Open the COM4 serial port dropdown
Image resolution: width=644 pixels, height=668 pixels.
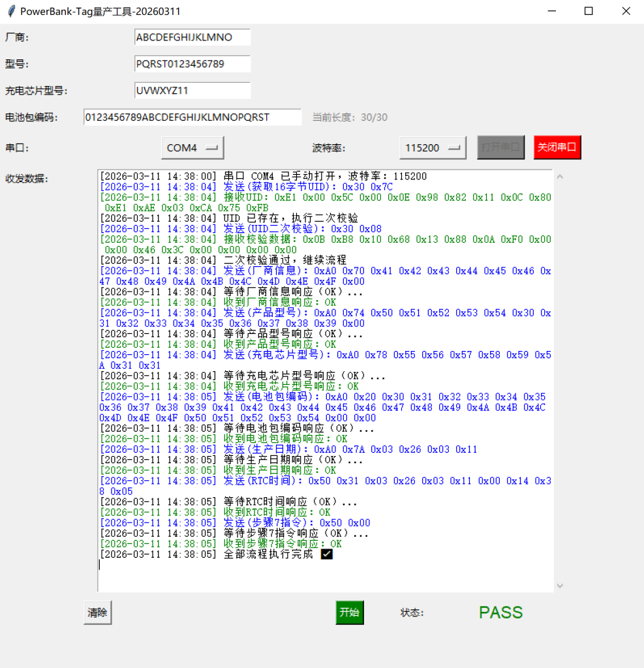(192, 148)
